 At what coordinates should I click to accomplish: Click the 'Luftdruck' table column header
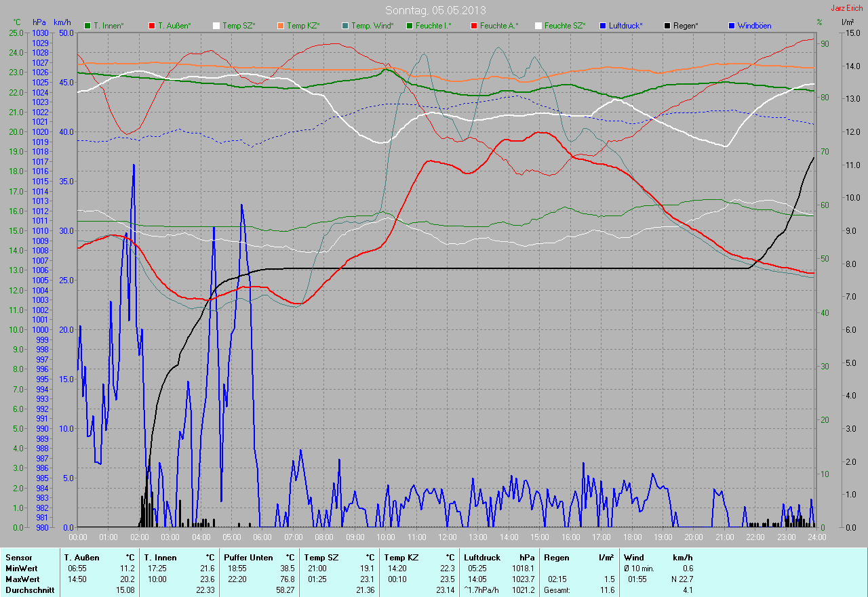point(482,557)
